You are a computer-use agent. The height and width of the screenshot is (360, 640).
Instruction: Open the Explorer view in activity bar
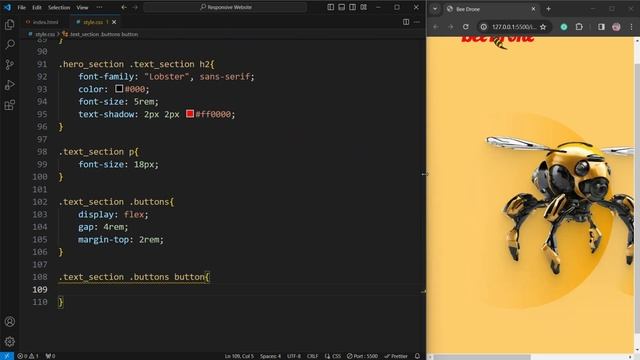click(10, 24)
